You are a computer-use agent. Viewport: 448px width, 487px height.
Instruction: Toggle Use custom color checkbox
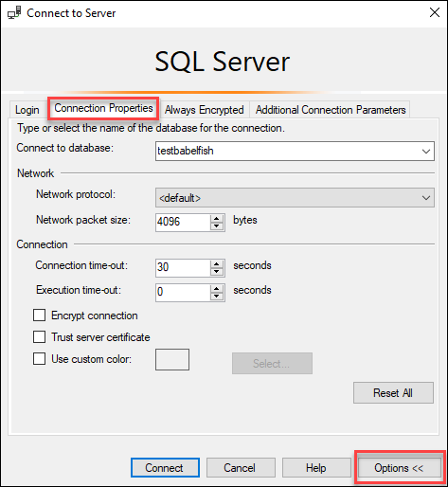[x=39, y=359]
